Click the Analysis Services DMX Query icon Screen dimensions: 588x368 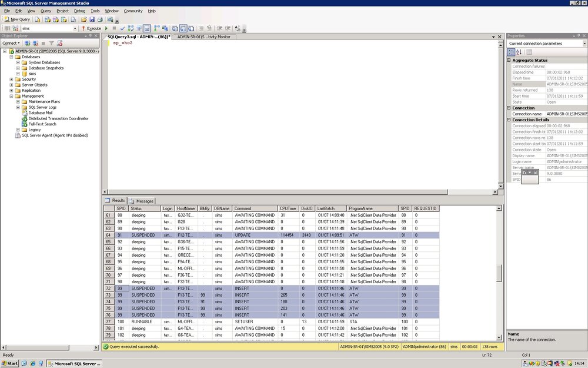click(x=55, y=19)
